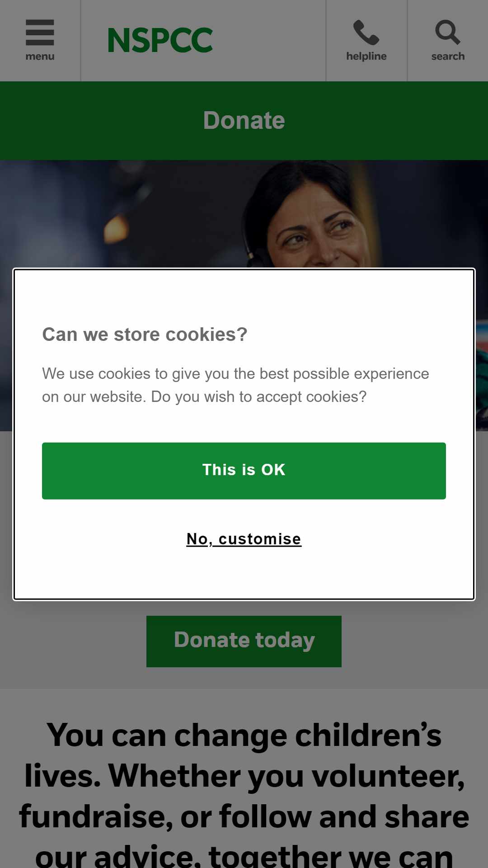Click the "fundraise, or follow and share" line

pyautogui.click(x=244, y=816)
